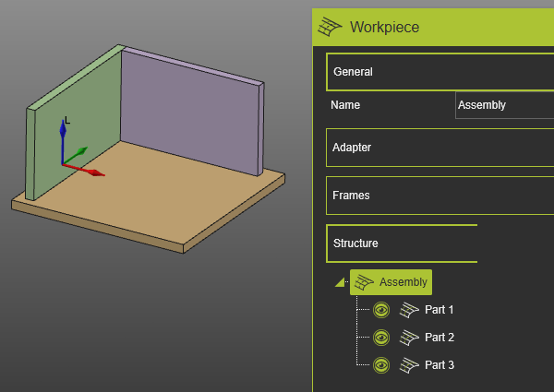This screenshot has height=392, width=554.
Task: Select the Part 1 label in tree
Action: (440, 311)
